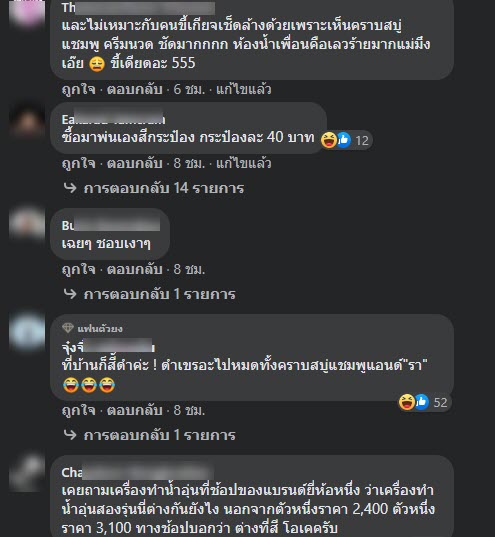Image resolution: width=495 pixels, height=537 pixels.
Task: Like the เฉยๆ ชอบเงาๆ comment
Action: click(x=78, y=269)
